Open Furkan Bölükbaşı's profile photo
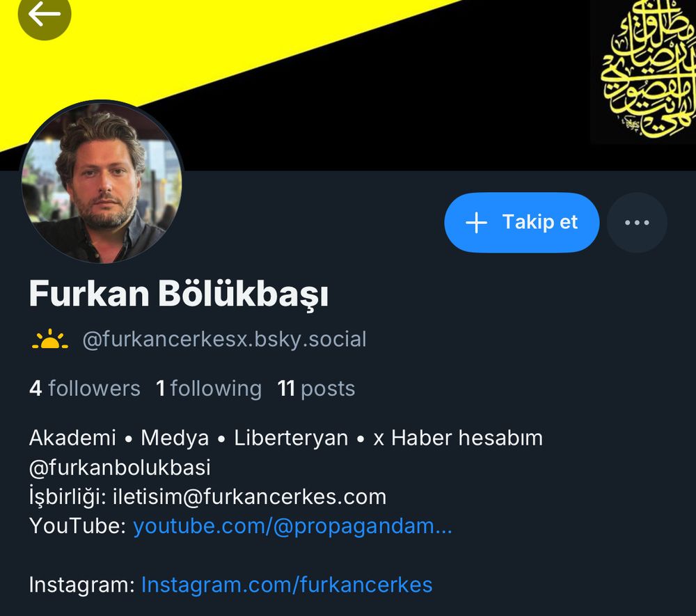This screenshot has width=696, height=616. (x=102, y=182)
